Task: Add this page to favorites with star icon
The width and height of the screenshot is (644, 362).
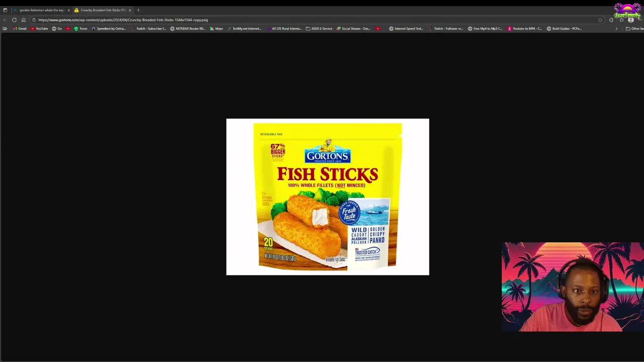Action: 600,20
